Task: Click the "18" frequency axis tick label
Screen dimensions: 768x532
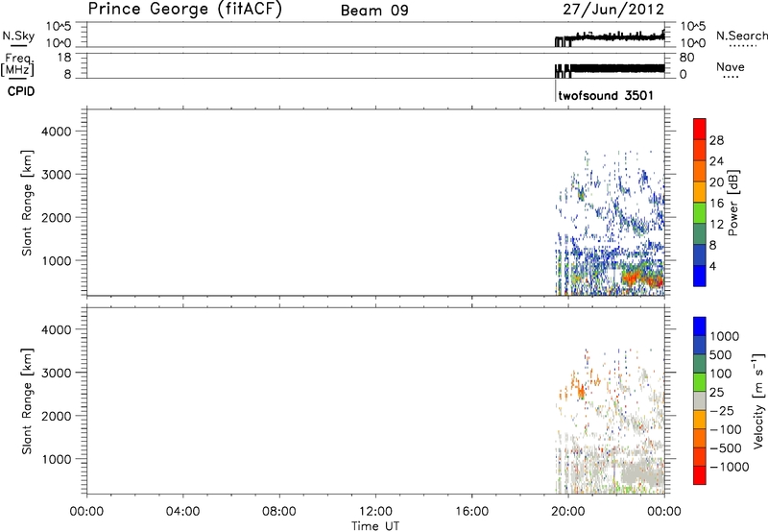Action: (x=64, y=58)
